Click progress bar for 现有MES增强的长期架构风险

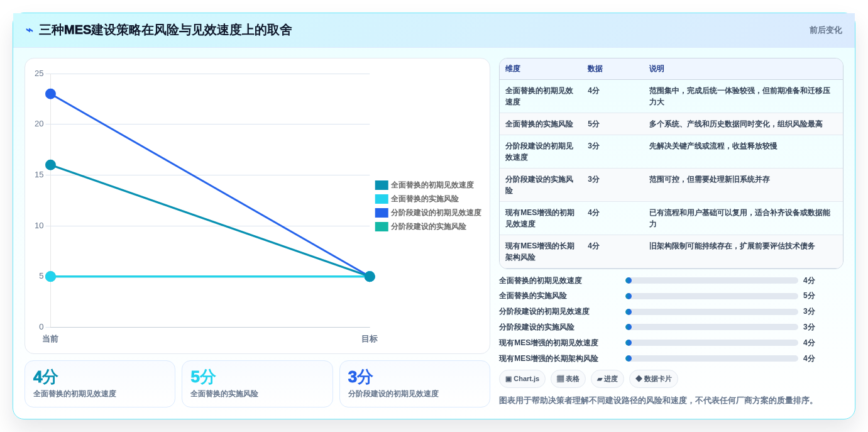tap(711, 358)
